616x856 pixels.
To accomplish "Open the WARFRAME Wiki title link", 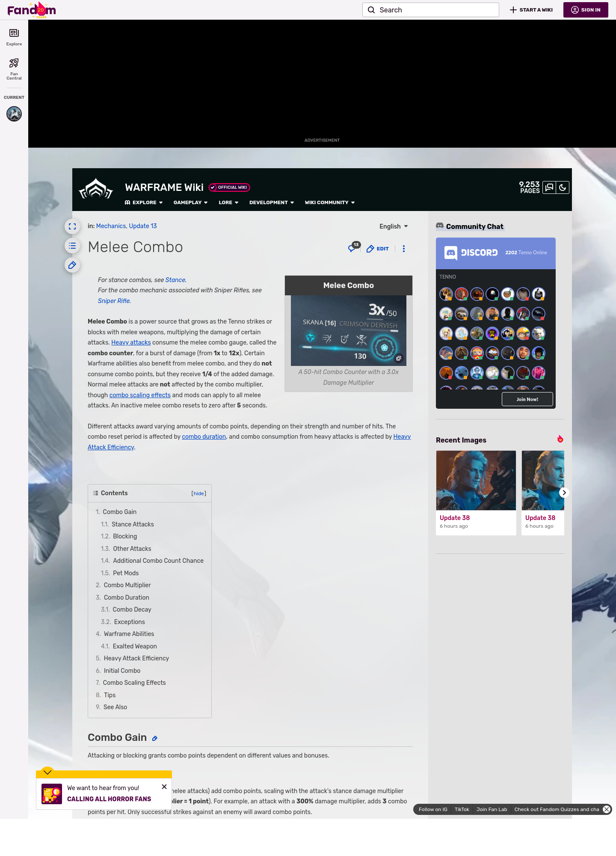I will pos(164,187).
